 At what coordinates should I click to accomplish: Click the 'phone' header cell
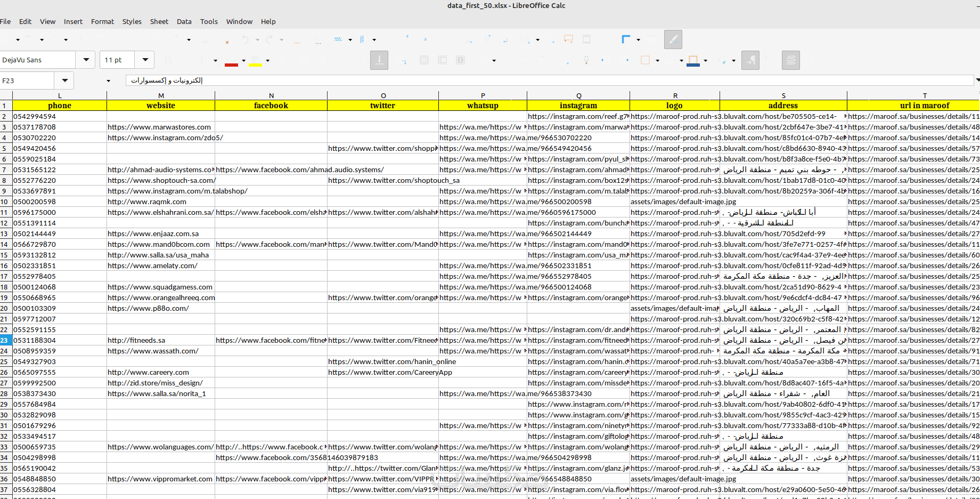[x=60, y=106]
